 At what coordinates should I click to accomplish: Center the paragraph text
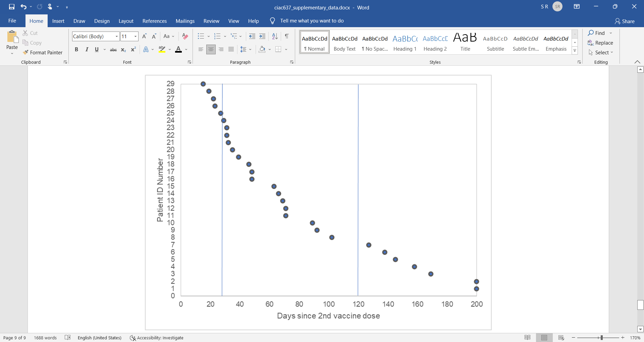pos(211,49)
